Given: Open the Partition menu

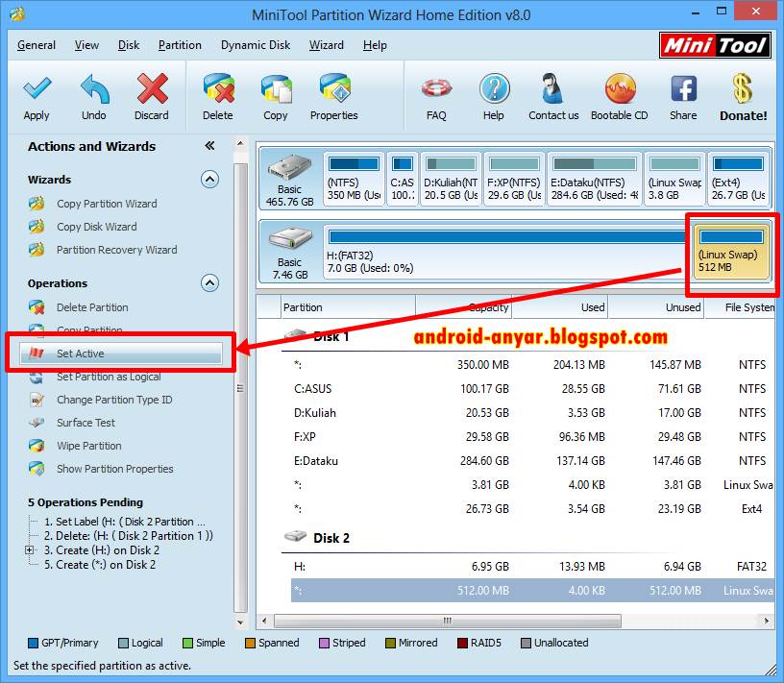Looking at the screenshot, I should [180, 45].
